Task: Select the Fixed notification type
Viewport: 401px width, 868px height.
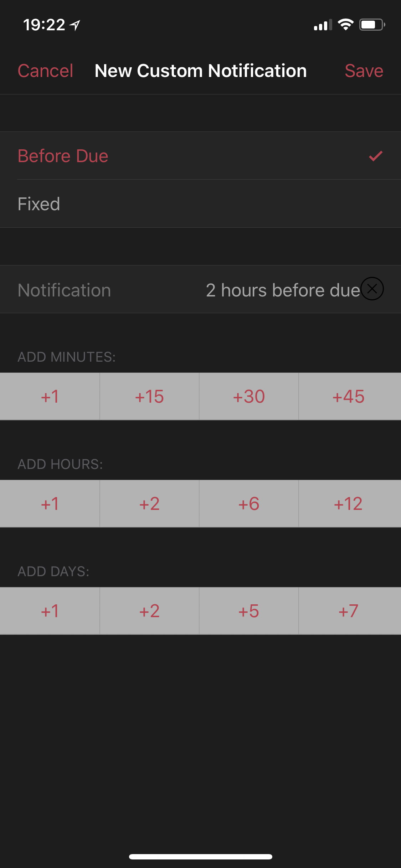Action: tap(39, 204)
